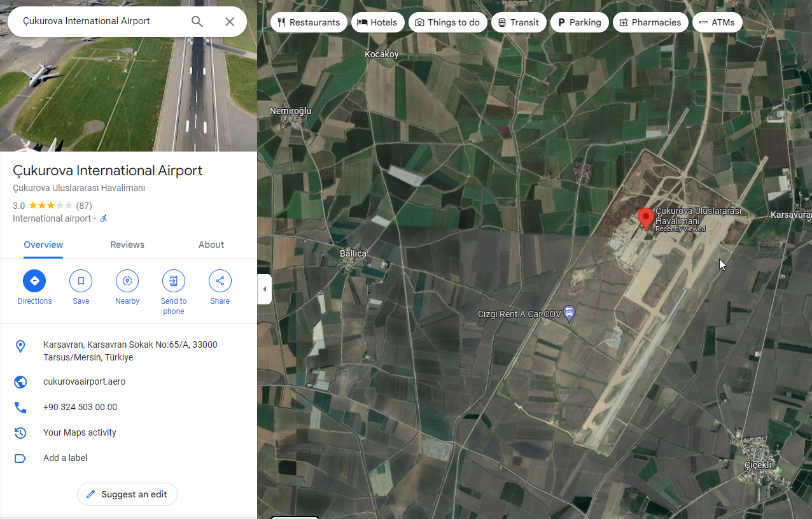Screen dimensions: 812x519
Task: Copy the Karsavran Sokak address text
Action: [x=130, y=351]
